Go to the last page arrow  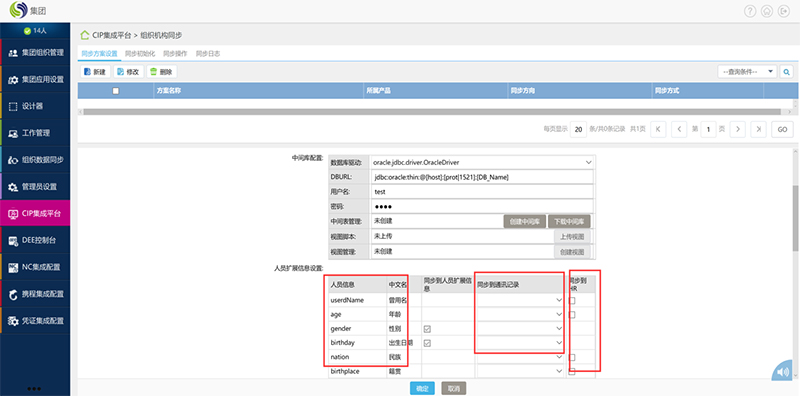759,130
